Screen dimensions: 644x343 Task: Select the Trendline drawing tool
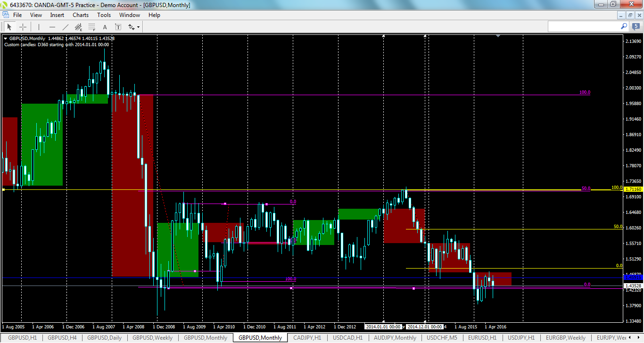click(x=65, y=27)
